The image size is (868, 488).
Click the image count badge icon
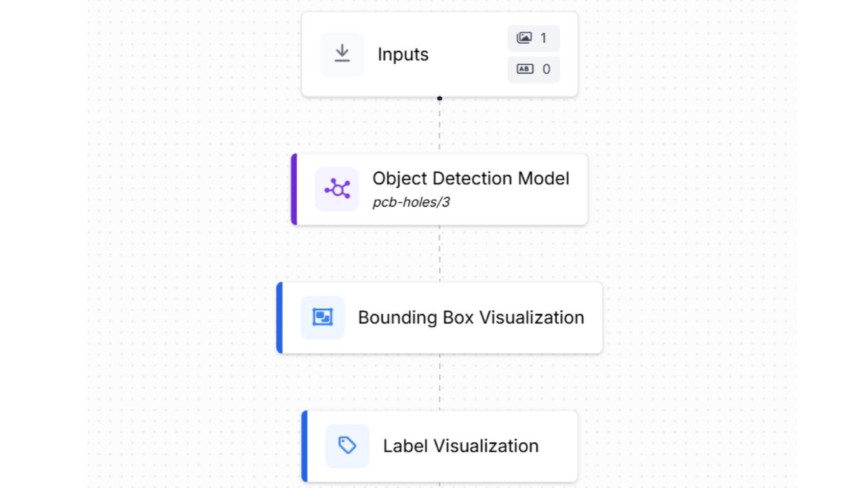[524, 38]
